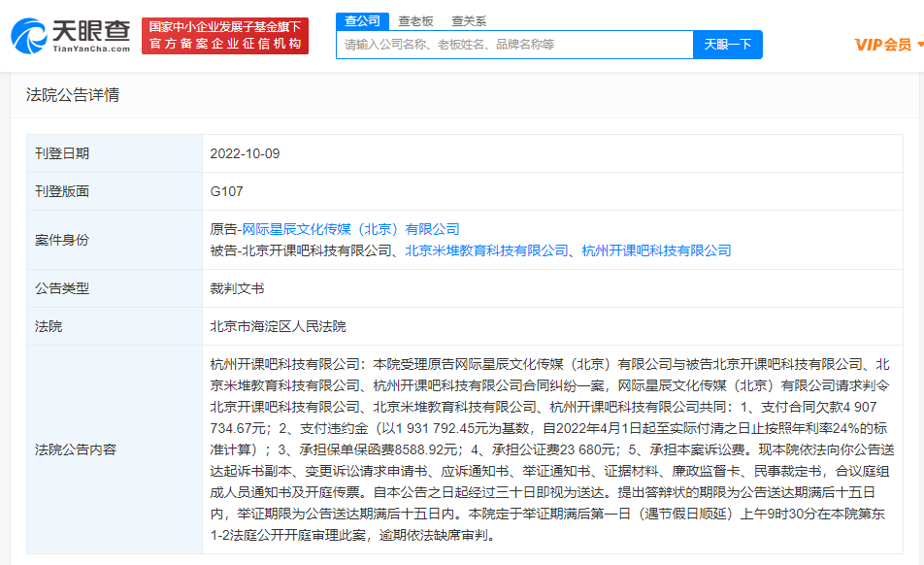Open the red 官方备案企业征信机构 banner
Image resolution: width=924 pixels, height=565 pixels.
tap(225, 36)
